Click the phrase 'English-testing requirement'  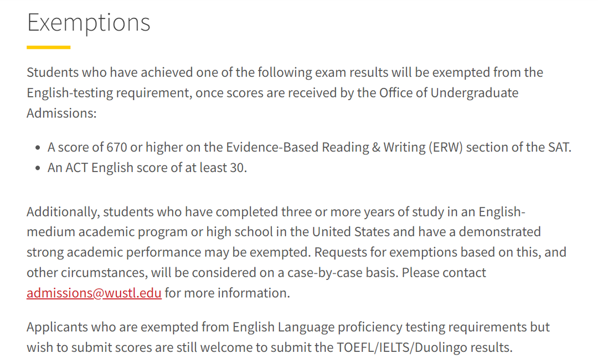(x=109, y=92)
